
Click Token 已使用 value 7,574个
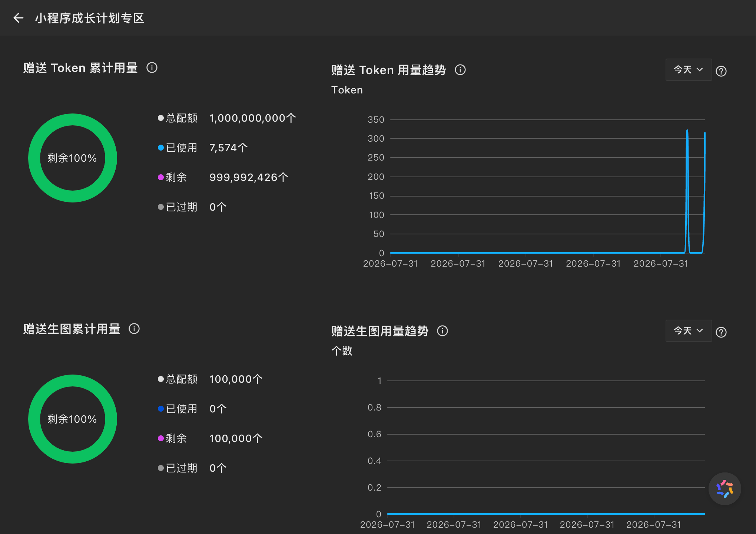pyautogui.click(x=229, y=148)
